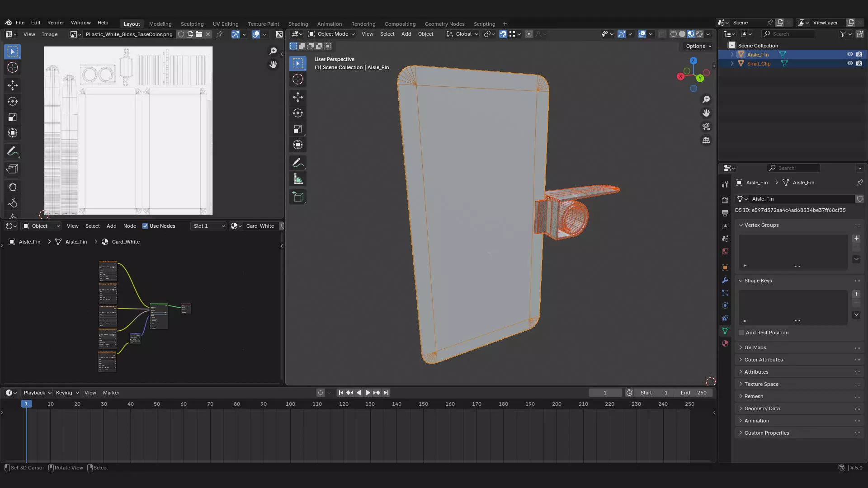Screen dimensions: 868x488
Task: Click zoom icon in image editor
Action: 273,51
